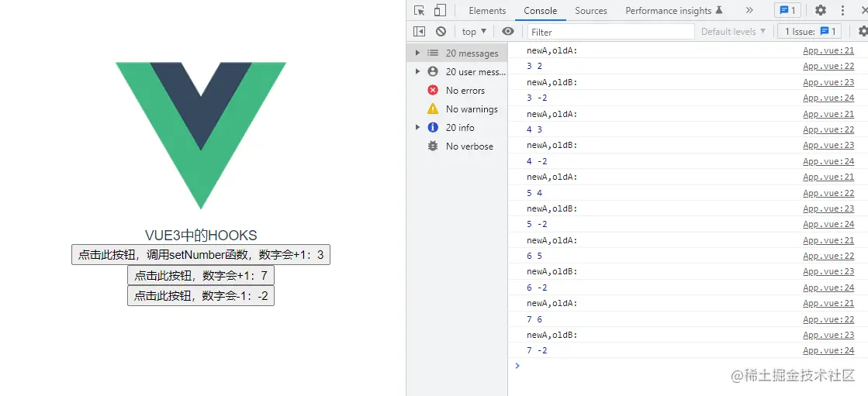
Task: Select console log value '6 5'
Action: (x=534, y=256)
